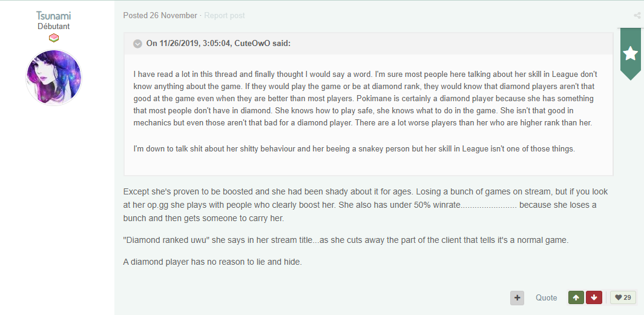Click the "Diamond ranked uwu" sentence
This screenshot has height=315, width=644.
(346, 240)
